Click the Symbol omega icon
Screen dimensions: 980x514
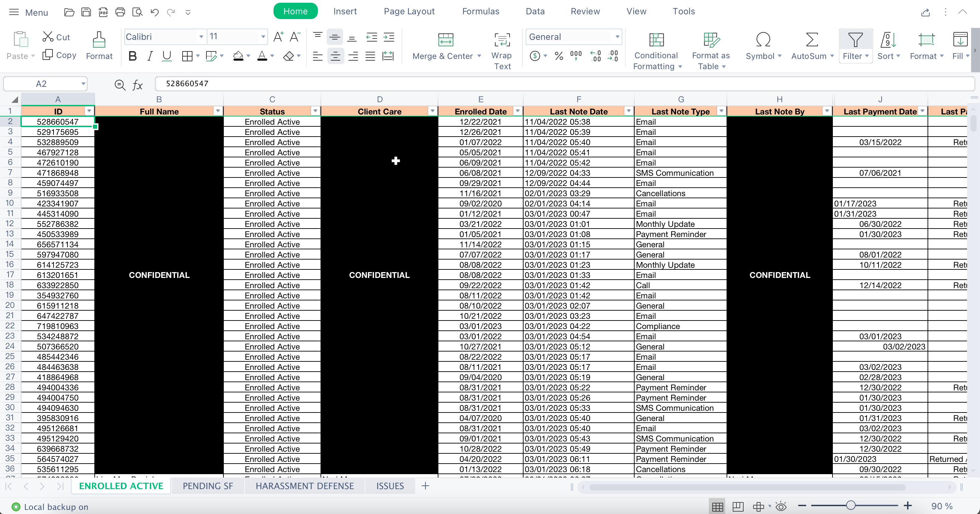pos(763,40)
